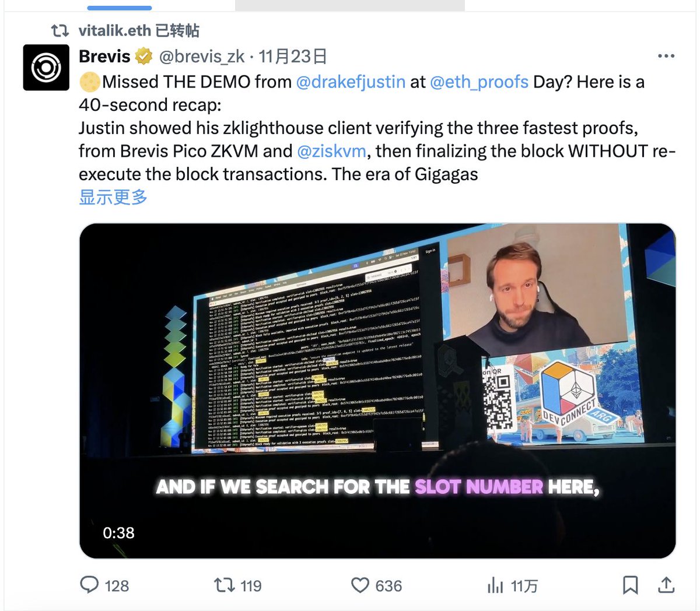The image size is (700, 611).
Task: Open the share upload icon
Action: click(x=666, y=585)
